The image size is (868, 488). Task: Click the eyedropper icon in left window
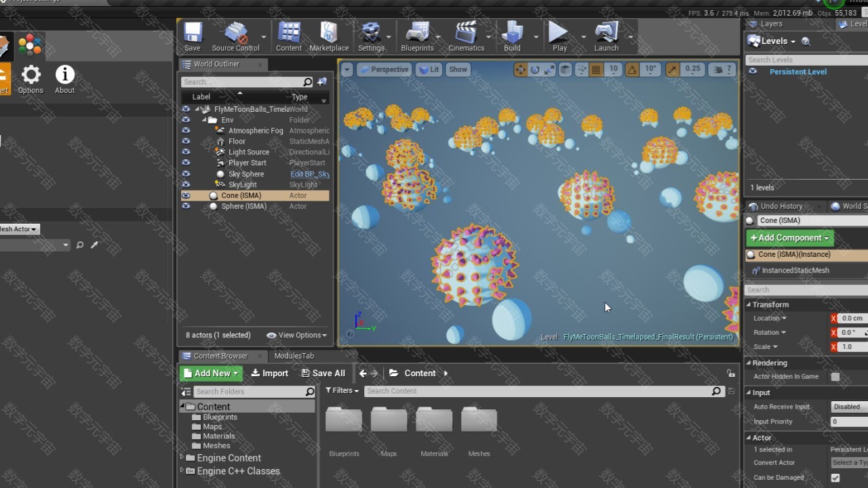pyautogui.click(x=94, y=245)
